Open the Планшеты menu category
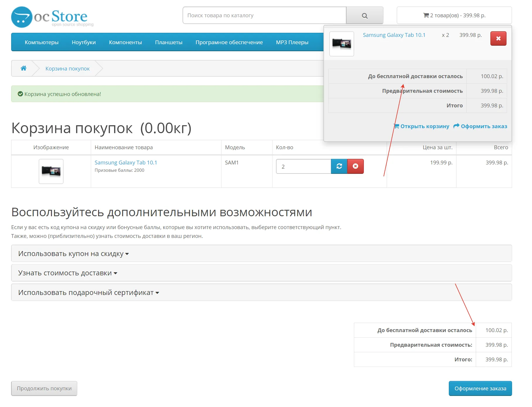Image resolution: width=532 pixels, height=407 pixels. (168, 42)
